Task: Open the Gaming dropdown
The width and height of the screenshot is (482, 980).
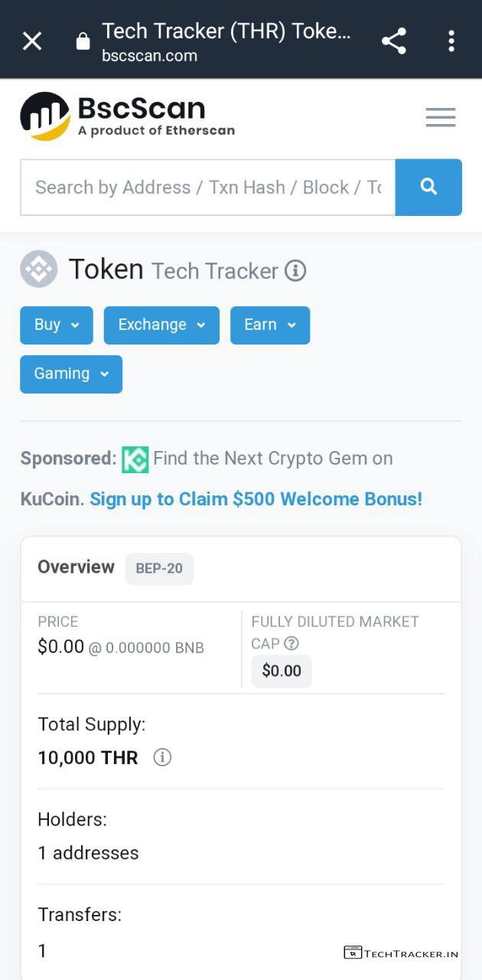Action: 71,374
